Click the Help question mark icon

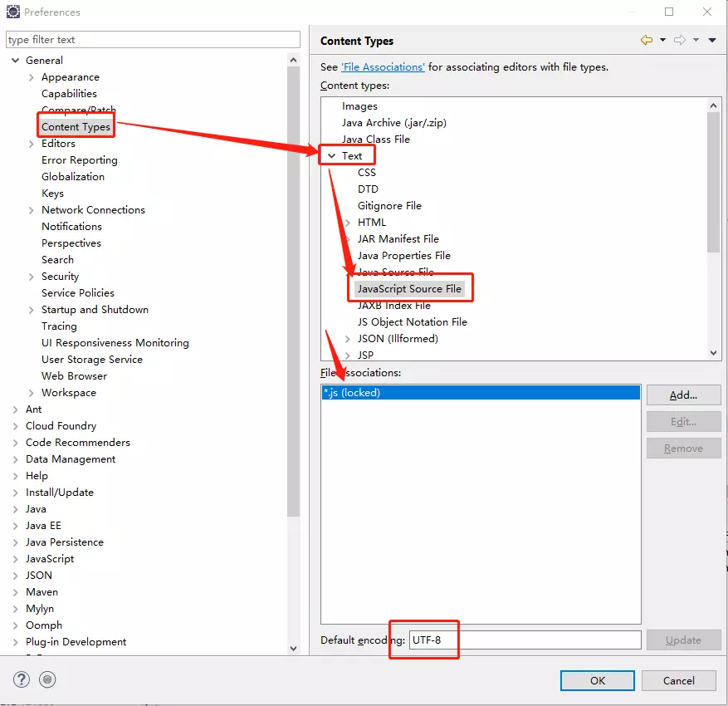[22, 679]
